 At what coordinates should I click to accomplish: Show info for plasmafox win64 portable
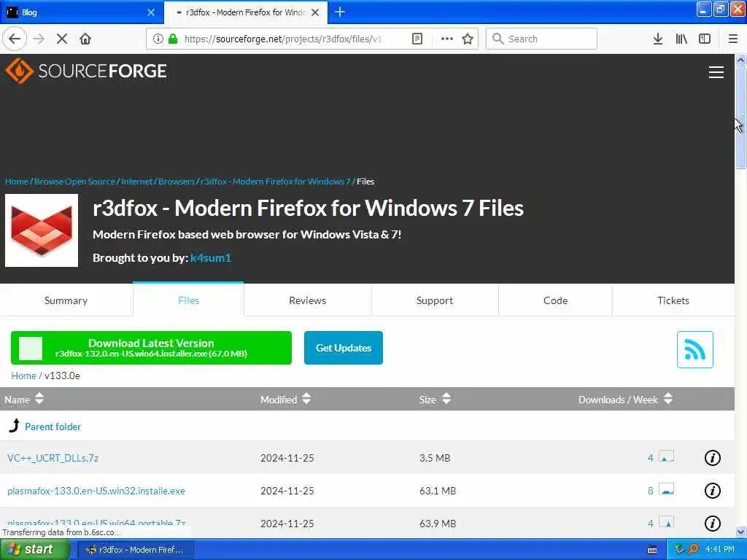712,524
